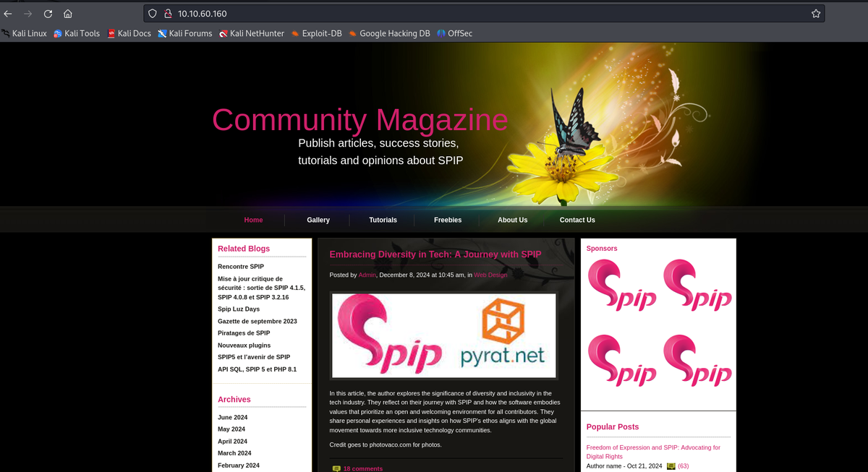Open May 2024 archive
The height and width of the screenshot is (472, 868).
[231, 429]
